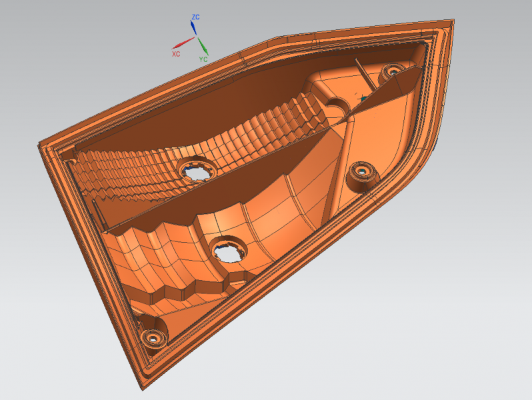
Task: Click the ZC axis label
Action: (x=195, y=17)
